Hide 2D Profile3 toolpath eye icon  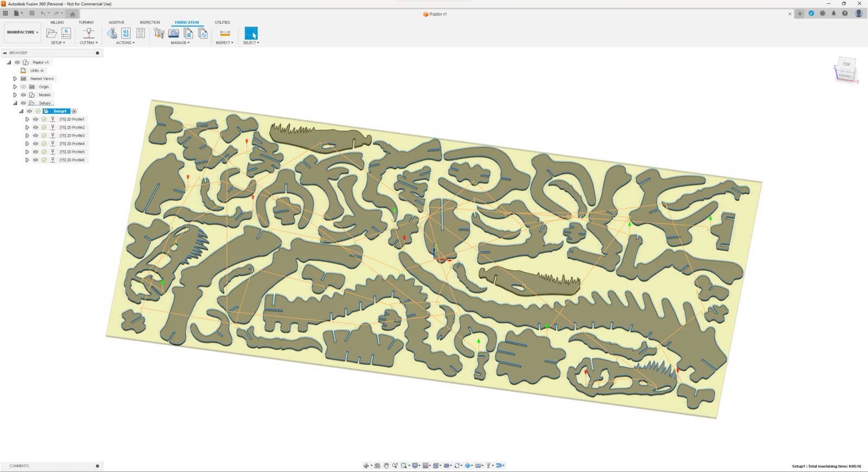(x=36, y=136)
